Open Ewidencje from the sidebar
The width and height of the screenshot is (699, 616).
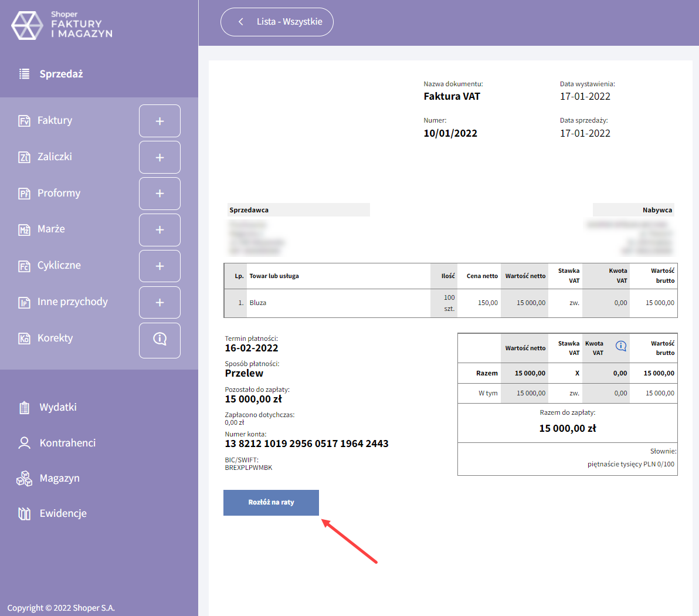[63, 513]
